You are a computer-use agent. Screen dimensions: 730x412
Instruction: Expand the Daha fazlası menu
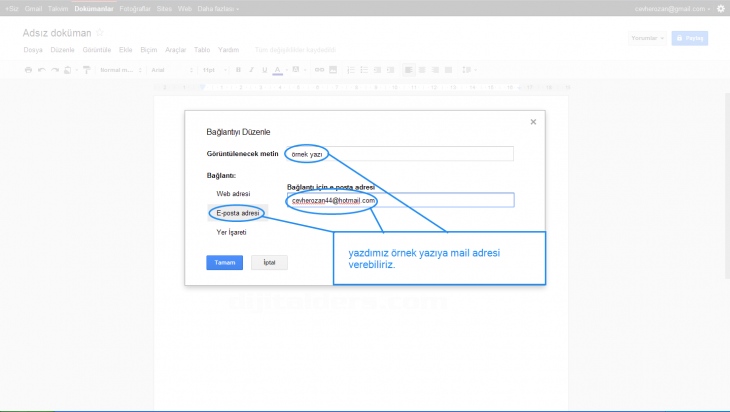coord(218,8)
